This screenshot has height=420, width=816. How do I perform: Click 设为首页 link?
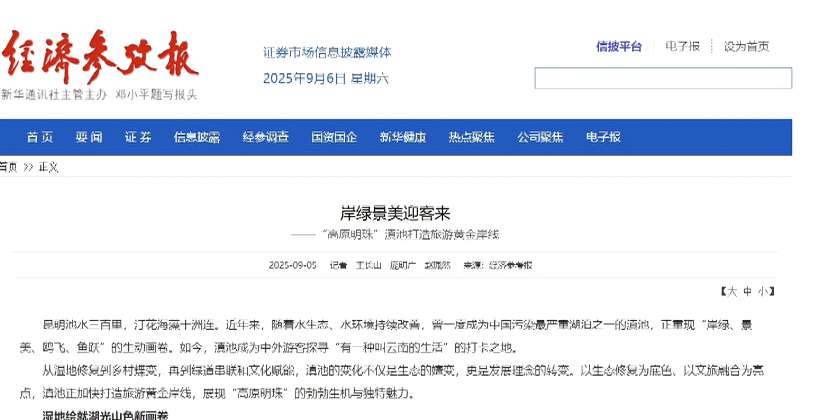(x=746, y=46)
